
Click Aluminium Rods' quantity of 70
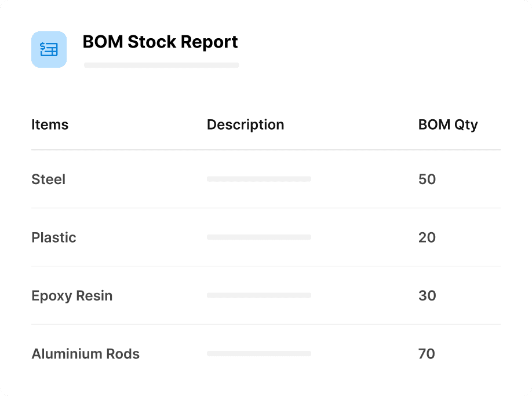427,354
